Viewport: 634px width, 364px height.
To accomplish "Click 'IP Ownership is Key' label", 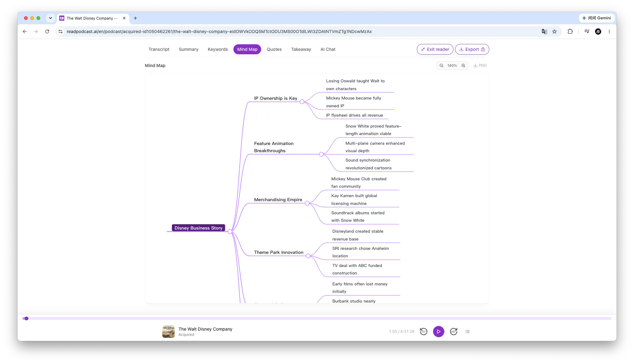I will point(276,98).
